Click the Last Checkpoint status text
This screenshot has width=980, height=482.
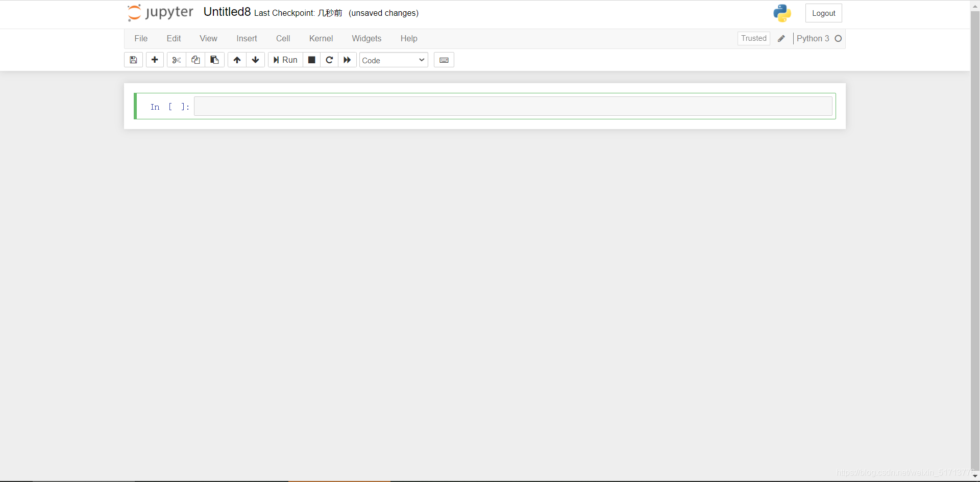coord(298,13)
